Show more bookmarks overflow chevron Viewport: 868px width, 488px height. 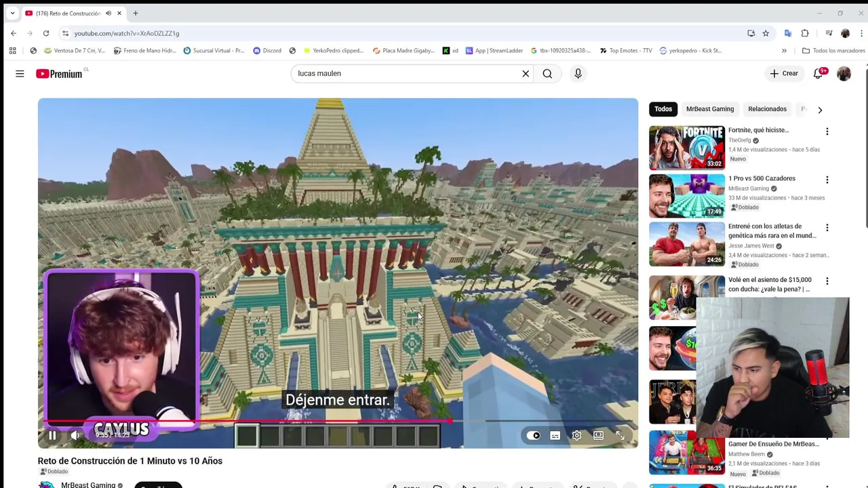(x=784, y=50)
